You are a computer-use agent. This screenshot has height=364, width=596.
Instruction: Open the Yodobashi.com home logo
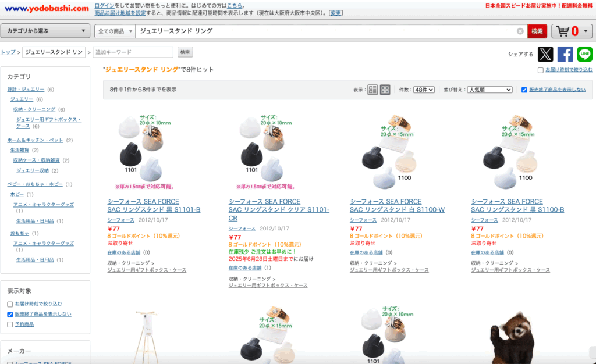point(47,8)
